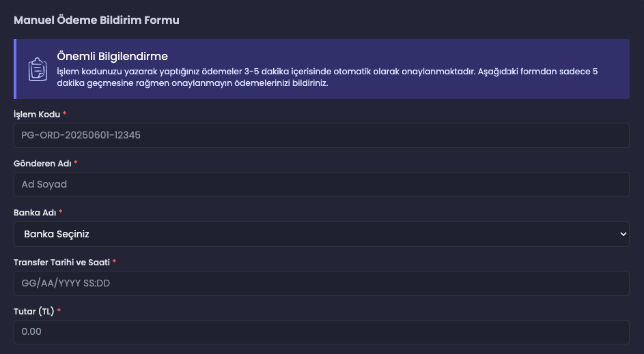Click the chevron arrow of the bank selector
644x354 pixels.
[x=623, y=234]
